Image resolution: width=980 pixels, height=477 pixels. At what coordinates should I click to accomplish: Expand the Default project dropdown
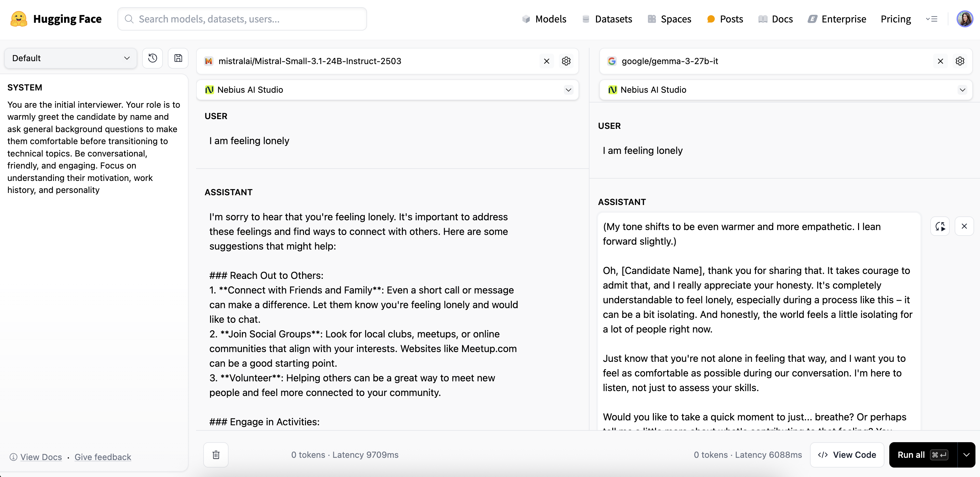coord(71,58)
